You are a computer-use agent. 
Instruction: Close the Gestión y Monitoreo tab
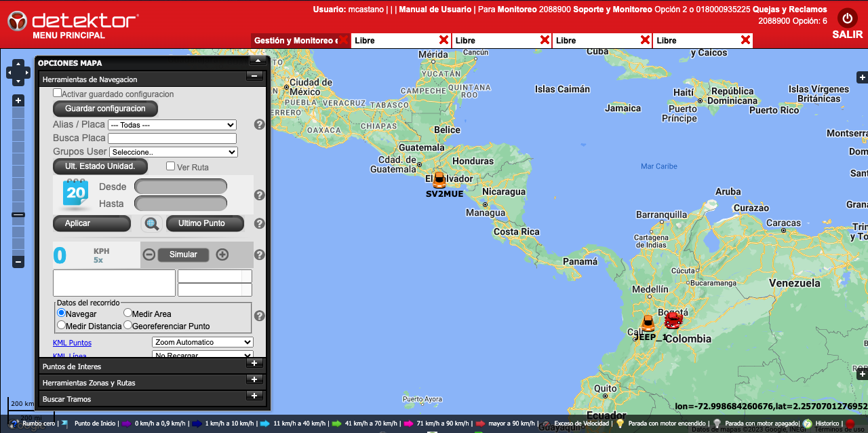344,40
